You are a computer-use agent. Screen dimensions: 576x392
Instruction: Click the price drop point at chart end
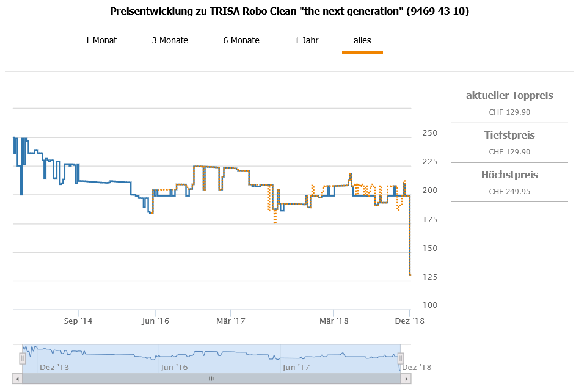410,275
